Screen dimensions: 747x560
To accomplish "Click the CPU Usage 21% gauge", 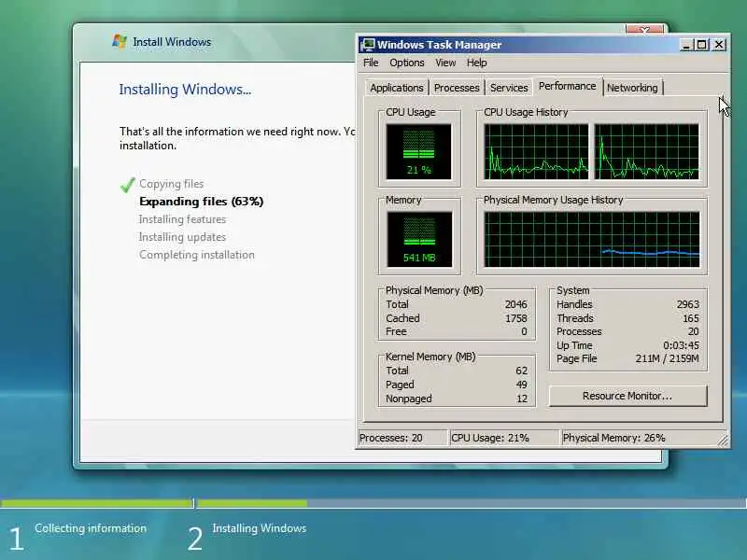I will 418,151.
